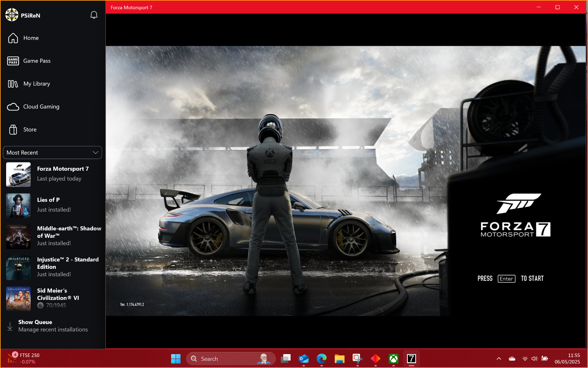This screenshot has height=368, width=588.
Task: Show hidden system tray icons
Action: (x=499, y=359)
